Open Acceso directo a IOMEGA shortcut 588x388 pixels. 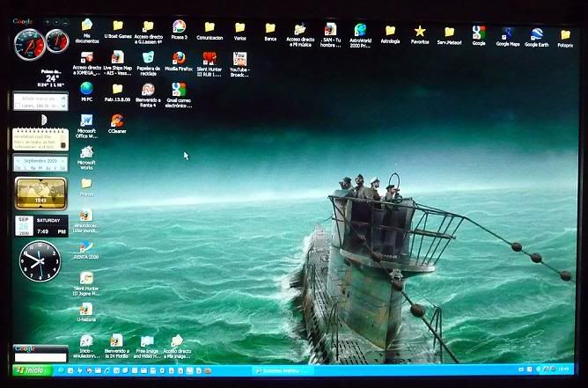tap(86, 63)
